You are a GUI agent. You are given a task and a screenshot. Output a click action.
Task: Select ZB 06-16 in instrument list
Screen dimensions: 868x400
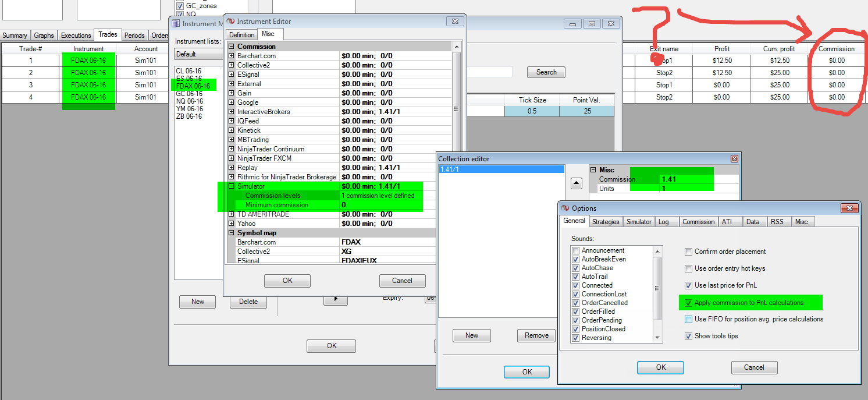point(189,116)
